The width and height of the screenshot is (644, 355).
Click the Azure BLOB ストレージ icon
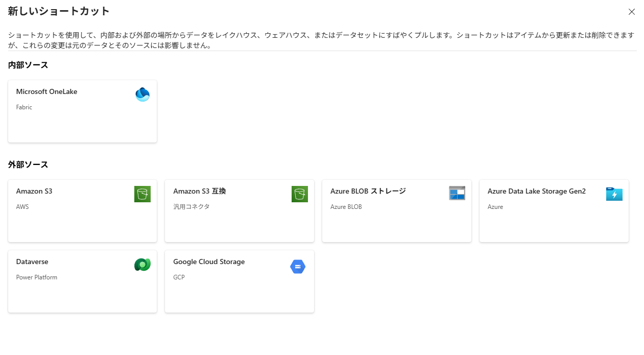(457, 193)
